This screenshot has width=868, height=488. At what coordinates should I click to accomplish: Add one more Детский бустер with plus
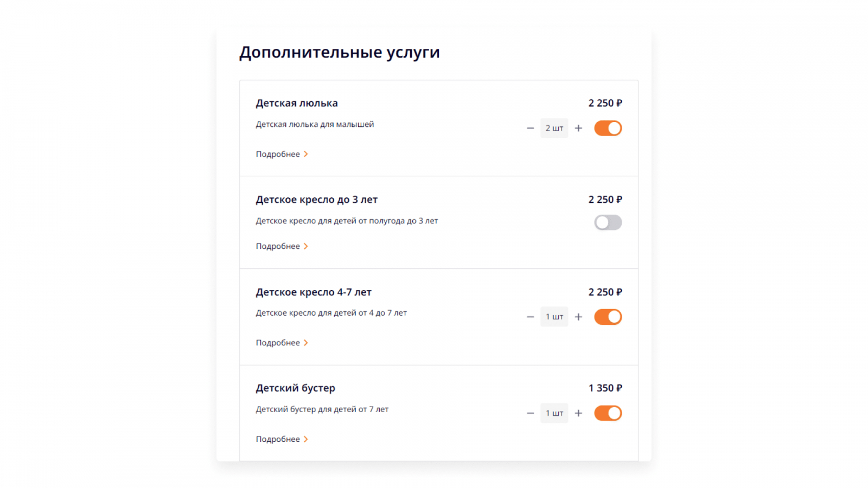tap(578, 413)
